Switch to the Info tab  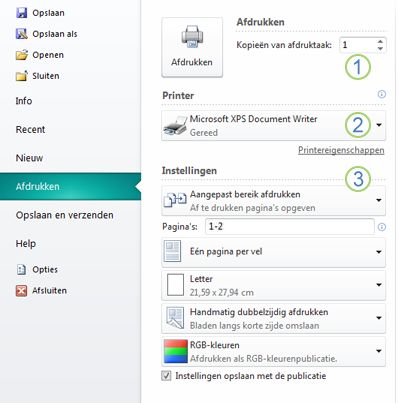pos(24,101)
